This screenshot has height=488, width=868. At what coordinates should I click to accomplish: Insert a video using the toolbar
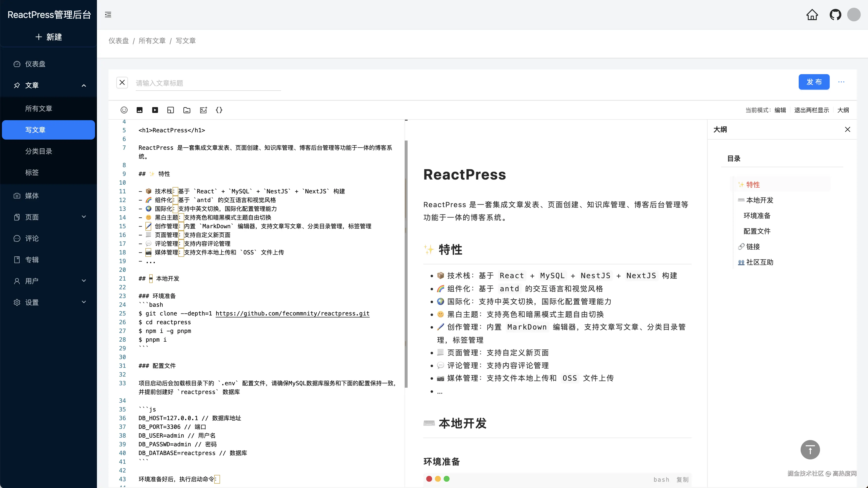(x=155, y=110)
